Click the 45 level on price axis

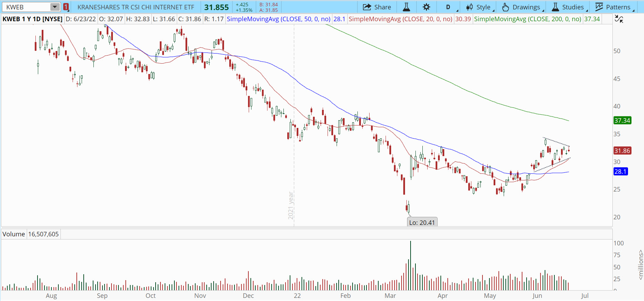[x=617, y=79]
